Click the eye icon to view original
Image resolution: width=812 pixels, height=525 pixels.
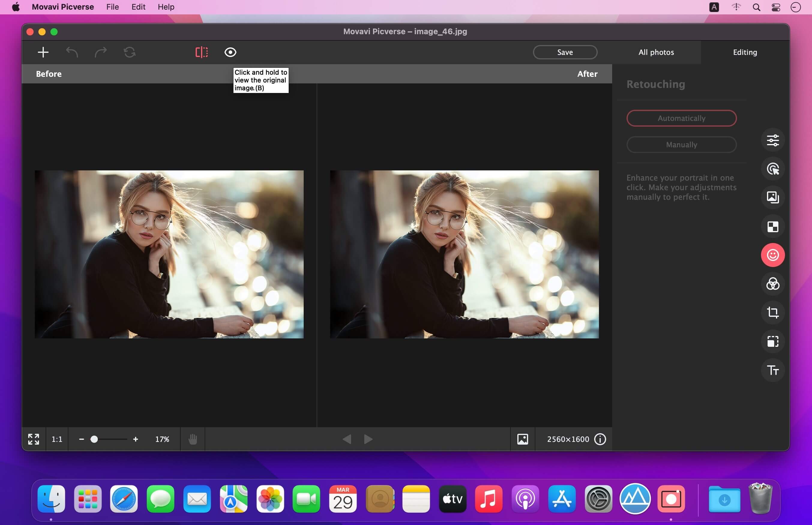[x=230, y=52]
